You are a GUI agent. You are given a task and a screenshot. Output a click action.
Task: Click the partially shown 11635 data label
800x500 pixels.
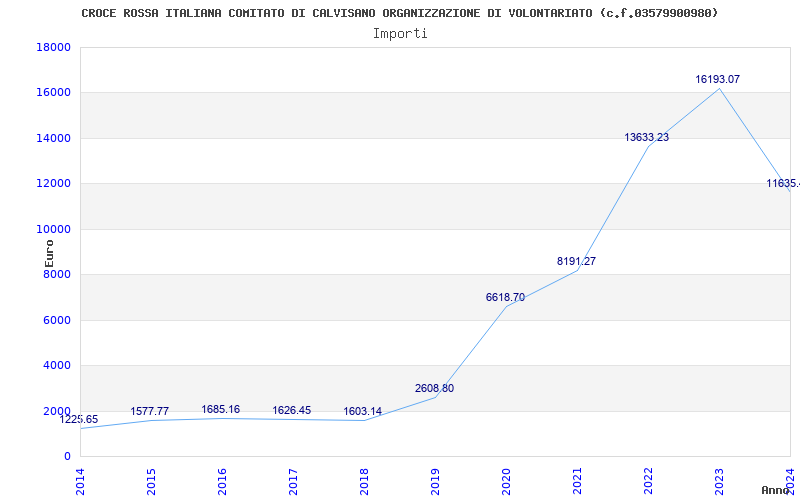point(783,183)
